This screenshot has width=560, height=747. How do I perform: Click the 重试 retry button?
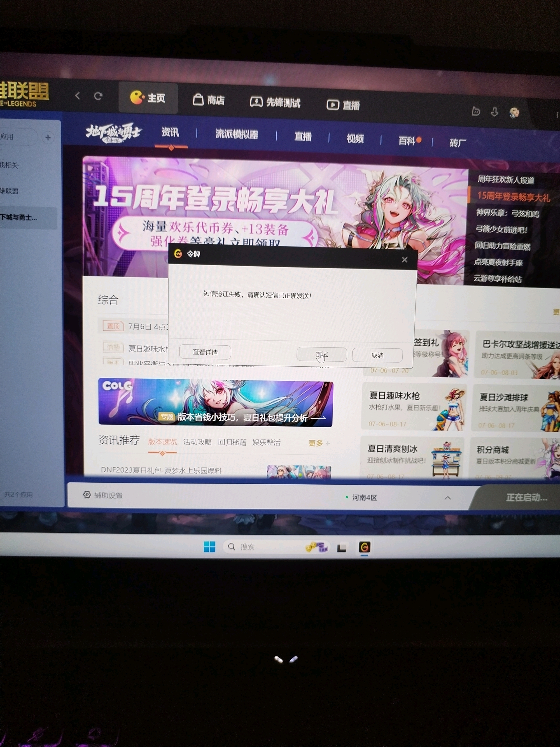(322, 355)
